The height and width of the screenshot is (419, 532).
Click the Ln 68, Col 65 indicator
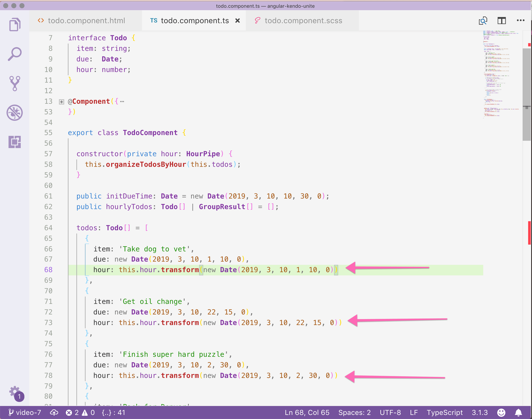coord(307,413)
